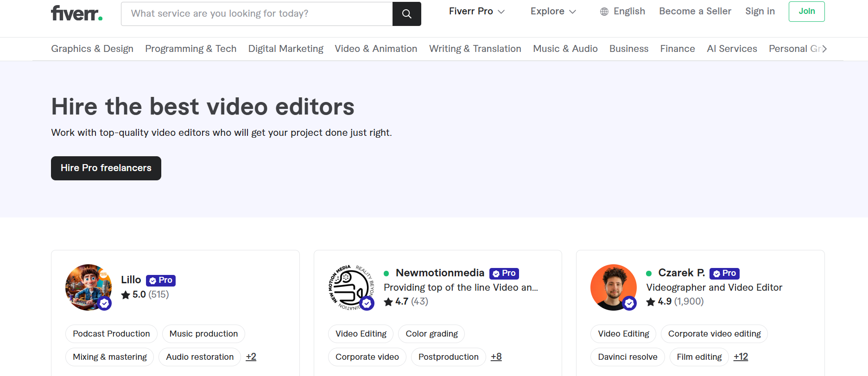Open Video & Animation category
868x376 pixels.
pos(376,49)
